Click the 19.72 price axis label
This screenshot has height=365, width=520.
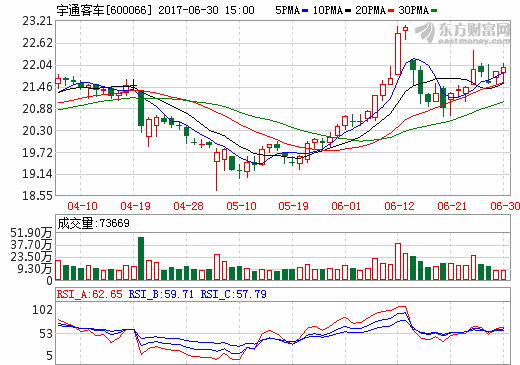click(x=37, y=153)
